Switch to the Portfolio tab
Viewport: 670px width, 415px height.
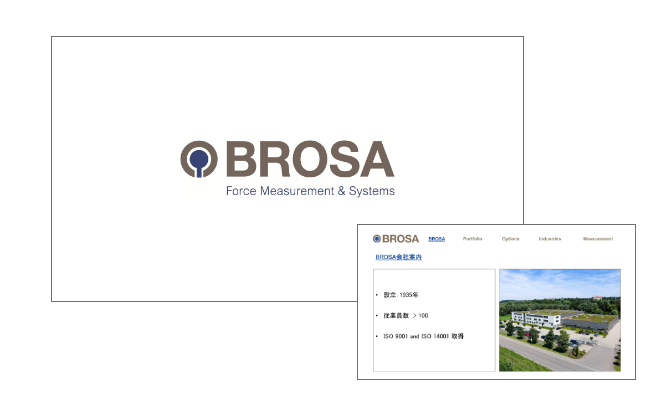472,239
